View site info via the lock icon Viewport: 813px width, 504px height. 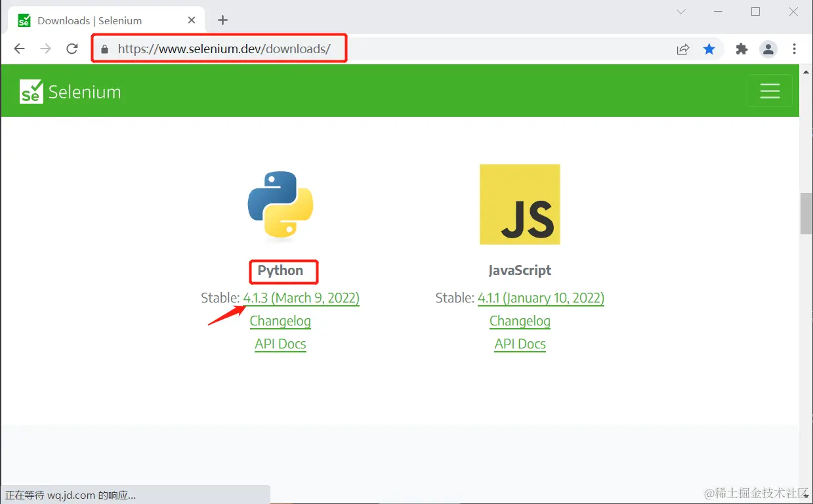[104, 49]
